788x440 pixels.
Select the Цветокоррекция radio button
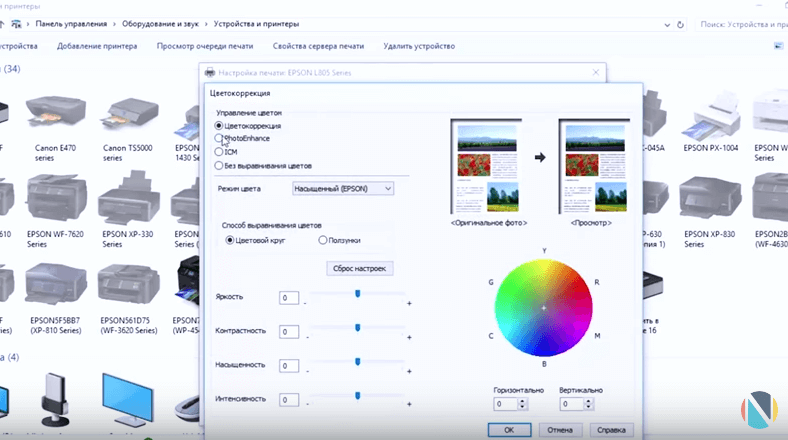click(x=219, y=126)
